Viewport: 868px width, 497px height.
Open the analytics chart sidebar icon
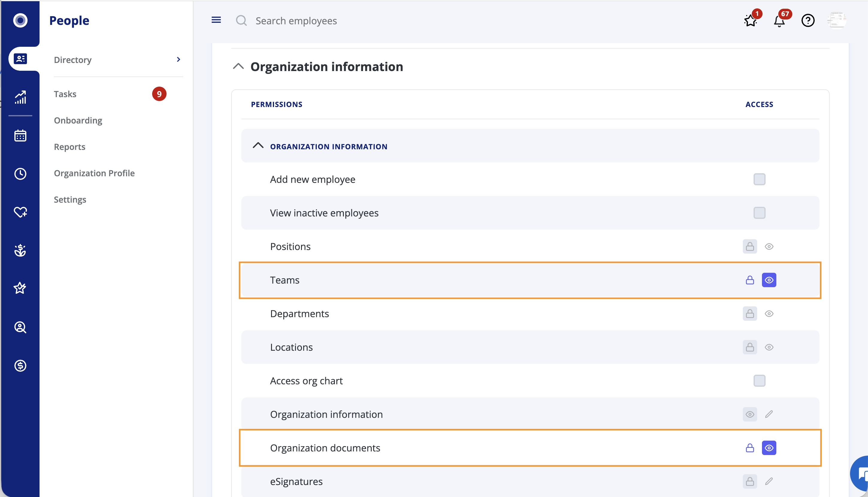pos(20,97)
